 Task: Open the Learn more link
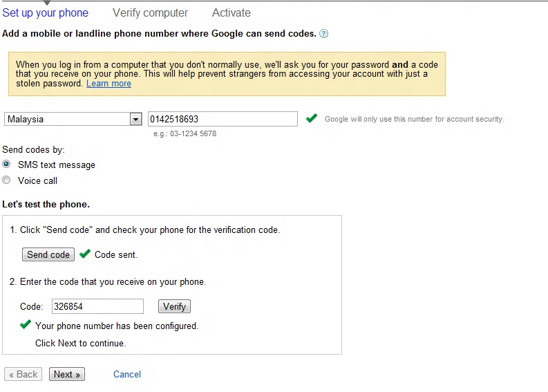108,84
